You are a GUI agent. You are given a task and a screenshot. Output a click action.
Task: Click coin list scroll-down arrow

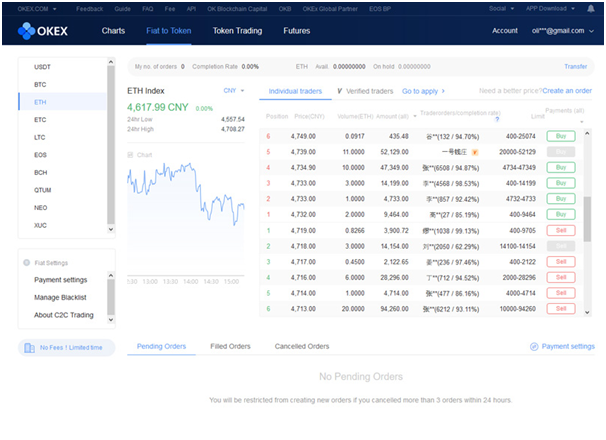tap(111, 229)
